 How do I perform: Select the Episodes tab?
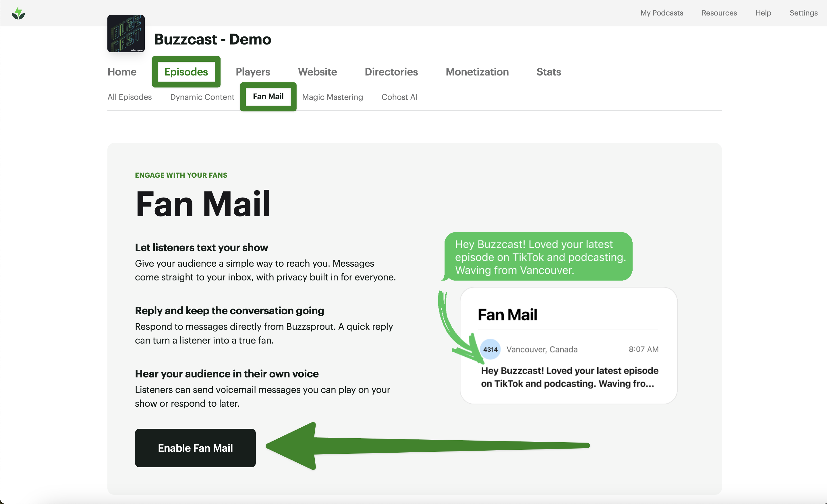tap(186, 72)
